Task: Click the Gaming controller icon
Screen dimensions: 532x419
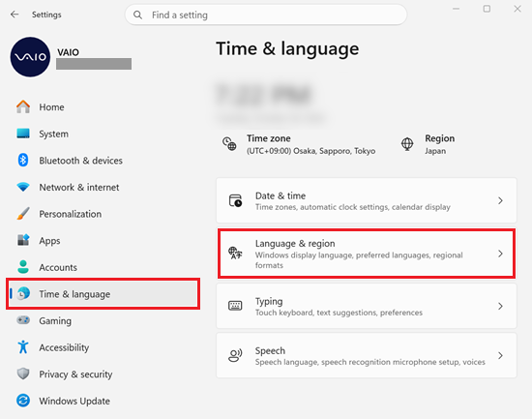Action: 23,320
